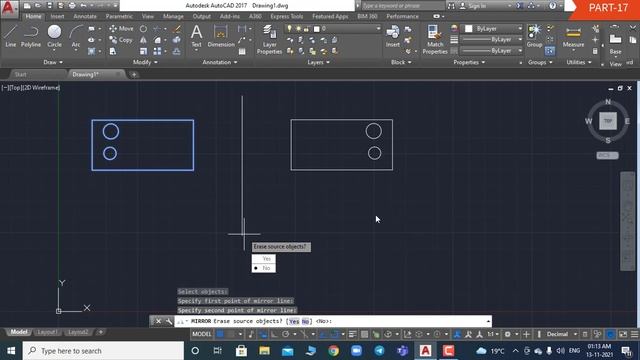Screen dimensions: 640x360
Task: Toggle Ortho mode in status bar
Action: point(274,334)
